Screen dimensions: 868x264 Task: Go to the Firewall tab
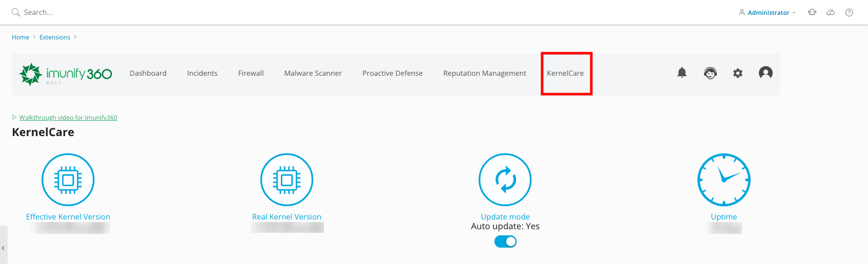pyautogui.click(x=251, y=73)
